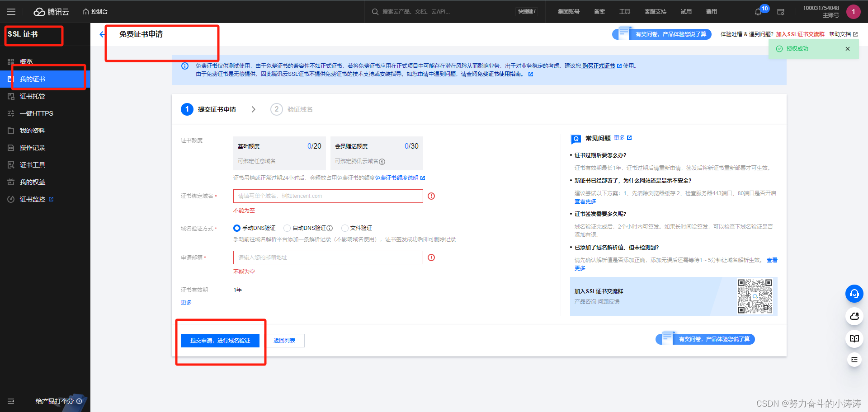The height and width of the screenshot is (412, 868).
Task: Go back with the blue arrow
Action: [x=102, y=34]
